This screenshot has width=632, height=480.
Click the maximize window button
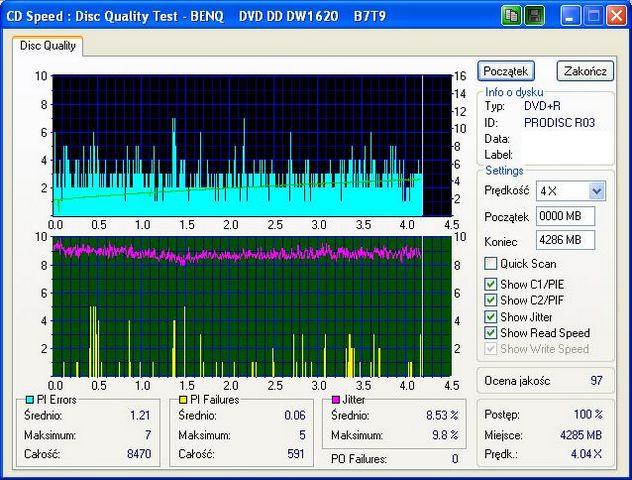click(x=593, y=16)
